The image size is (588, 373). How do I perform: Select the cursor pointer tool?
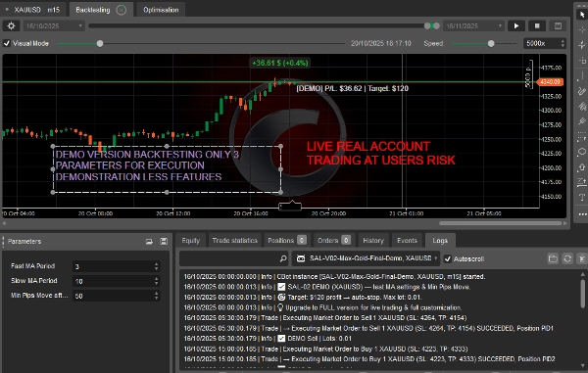582,14
